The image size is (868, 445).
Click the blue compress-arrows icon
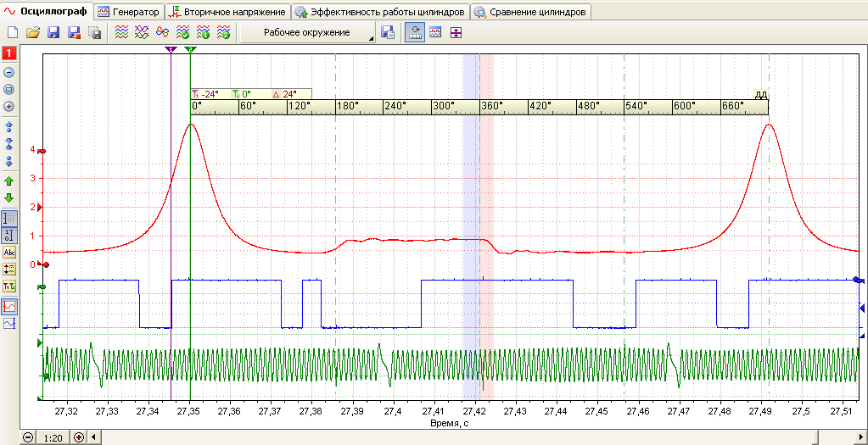[8, 144]
